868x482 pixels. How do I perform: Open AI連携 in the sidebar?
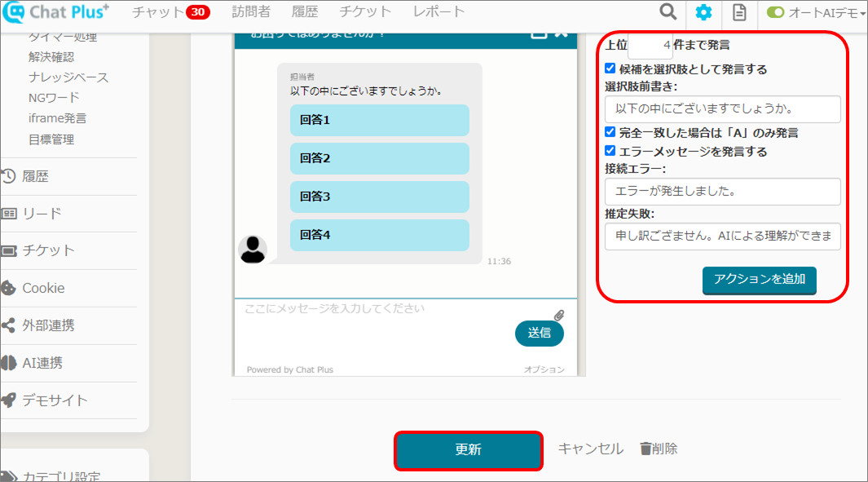click(x=42, y=363)
